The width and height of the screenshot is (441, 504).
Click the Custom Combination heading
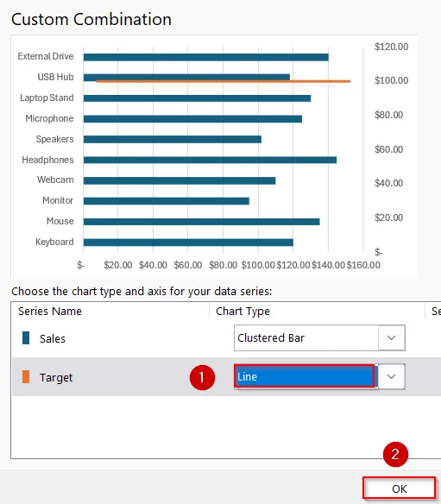(91, 19)
